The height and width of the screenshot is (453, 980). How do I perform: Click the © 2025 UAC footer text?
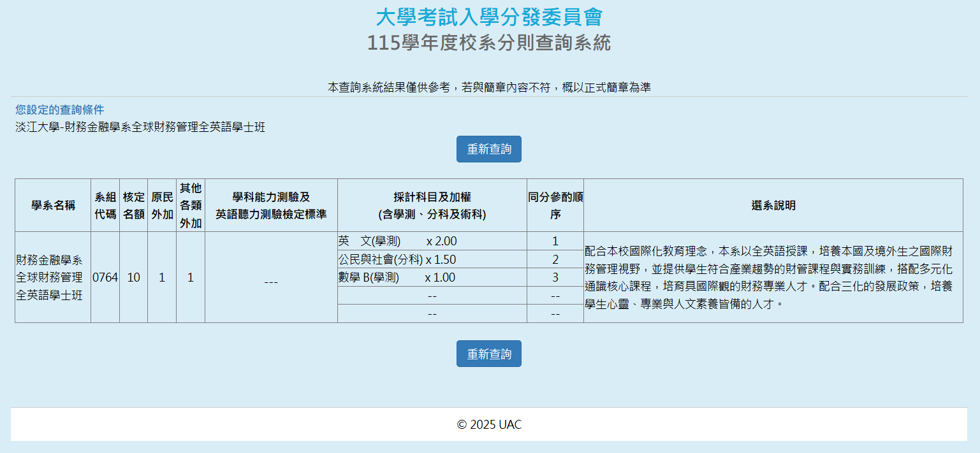489,424
